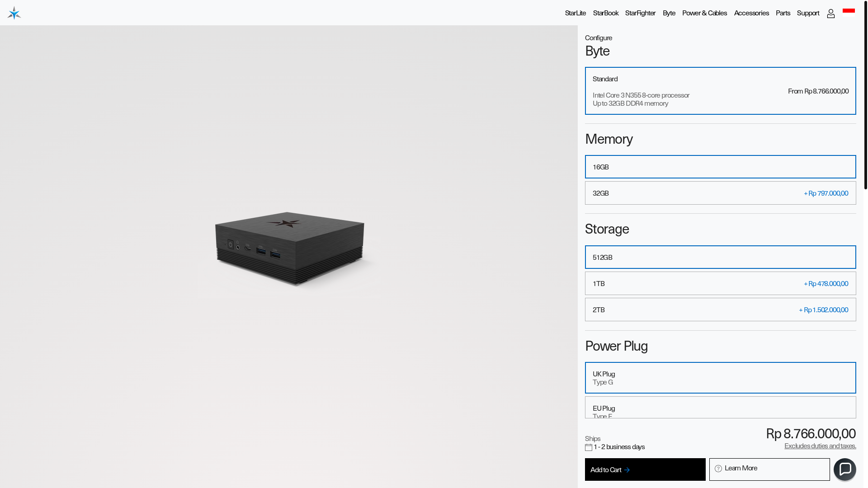Click the page vertical scrollbar

tap(865, 95)
